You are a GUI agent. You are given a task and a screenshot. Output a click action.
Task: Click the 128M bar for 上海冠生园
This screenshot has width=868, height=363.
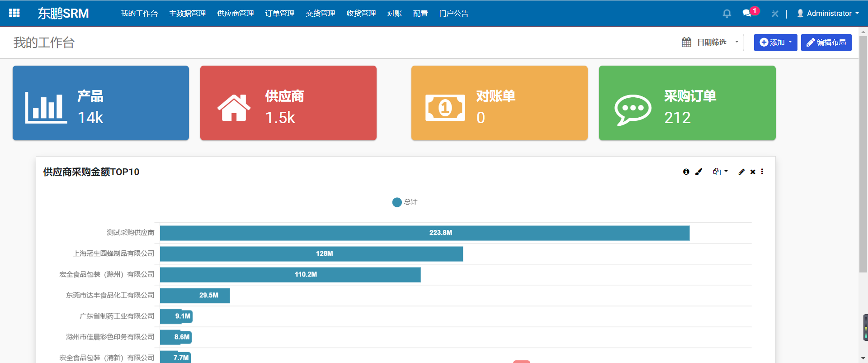pos(311,254)
